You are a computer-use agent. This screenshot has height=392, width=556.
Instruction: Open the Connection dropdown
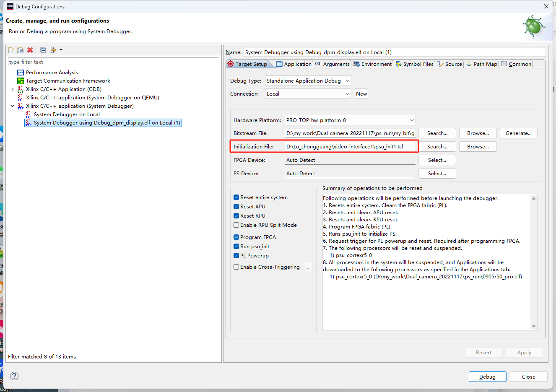[308, 94]
